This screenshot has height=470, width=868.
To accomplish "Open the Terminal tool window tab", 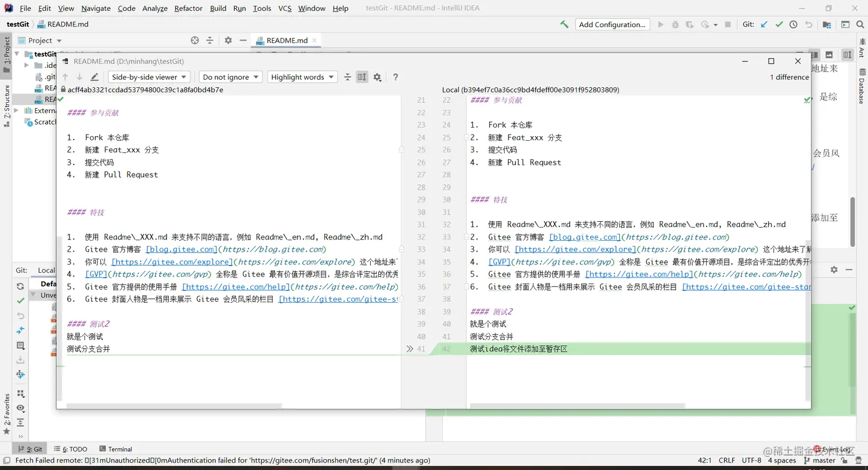I will (115, 449).
